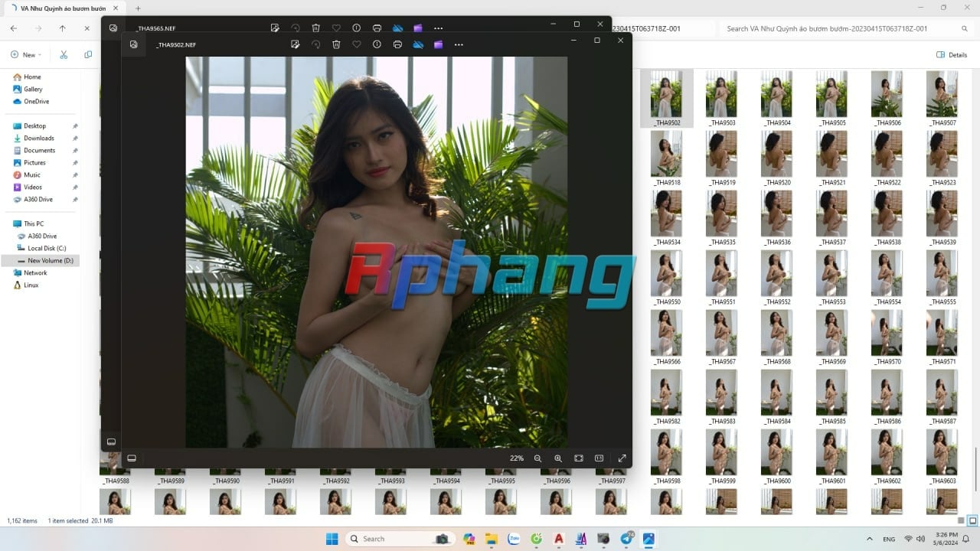Click the OneDrive cloud icon in the _THA9502.NEF viewer
The height and width of the screenshot is (551, 980).
418,44
